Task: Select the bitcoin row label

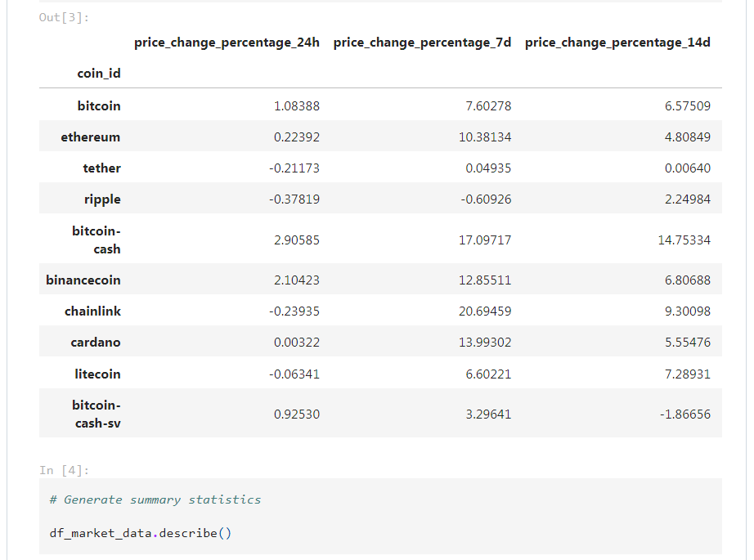Action: point(99,105)
